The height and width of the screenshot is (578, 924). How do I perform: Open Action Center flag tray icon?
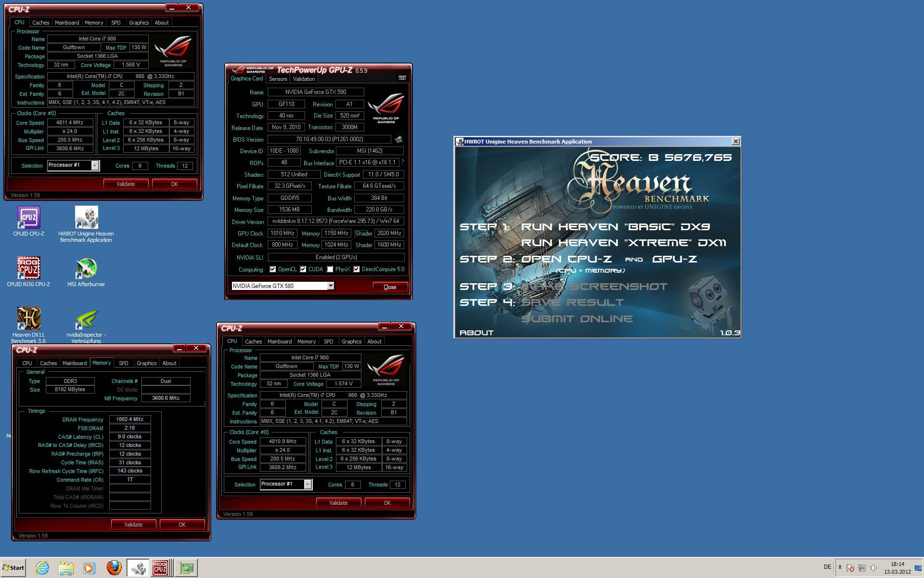coord(850,568)
